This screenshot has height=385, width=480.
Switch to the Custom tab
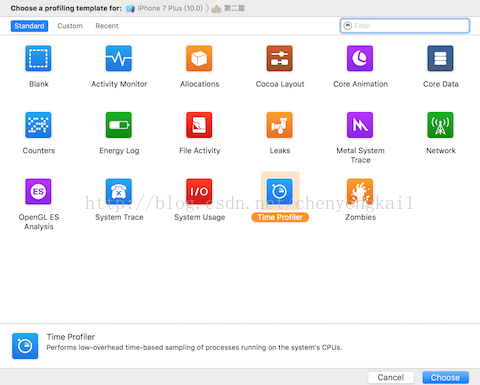click(x=70, y=26)
